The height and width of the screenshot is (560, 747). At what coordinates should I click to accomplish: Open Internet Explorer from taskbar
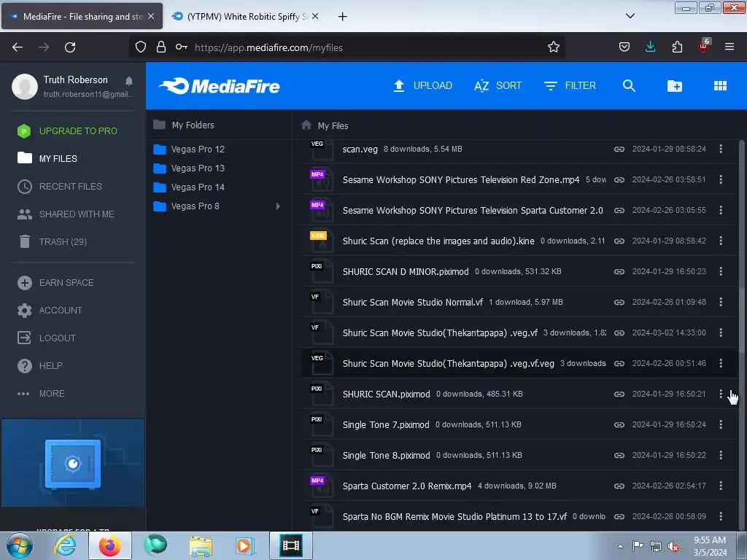click(65, 545)
